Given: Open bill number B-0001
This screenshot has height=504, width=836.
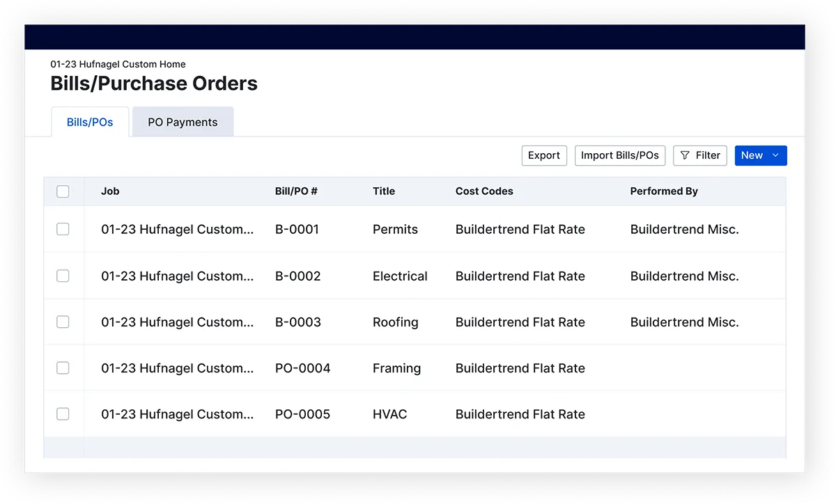Looking at the screenshot, I should click(x=297, y=230).
